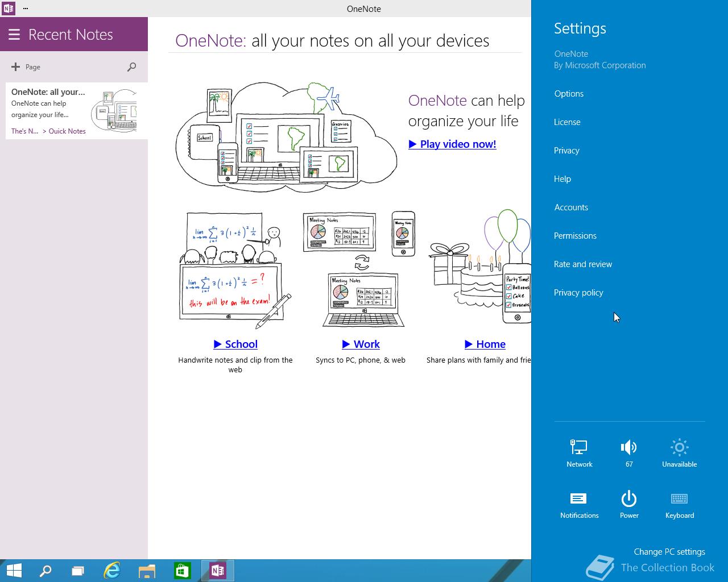
Task: Click 'Handwrite notes and clip from the web' text
Action: click(x=235, y=365)
